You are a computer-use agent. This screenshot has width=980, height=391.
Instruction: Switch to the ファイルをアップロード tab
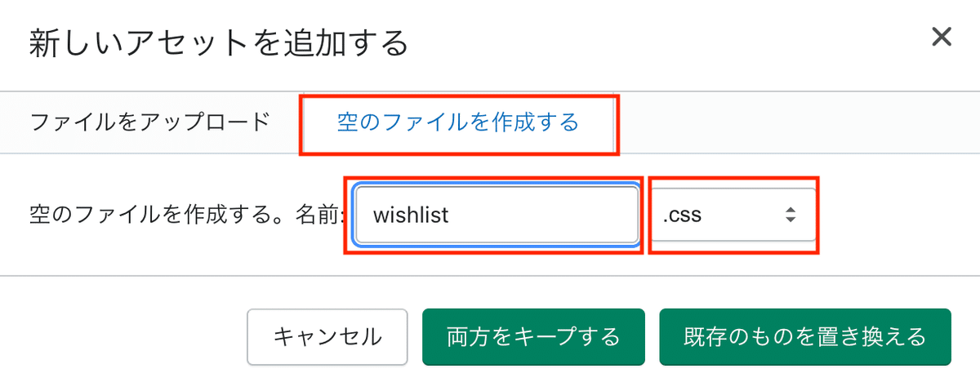tap(149, 122)
